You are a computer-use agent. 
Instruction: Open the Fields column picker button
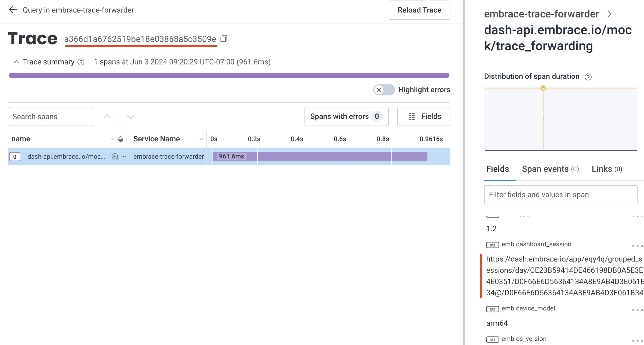click(423, 116)
